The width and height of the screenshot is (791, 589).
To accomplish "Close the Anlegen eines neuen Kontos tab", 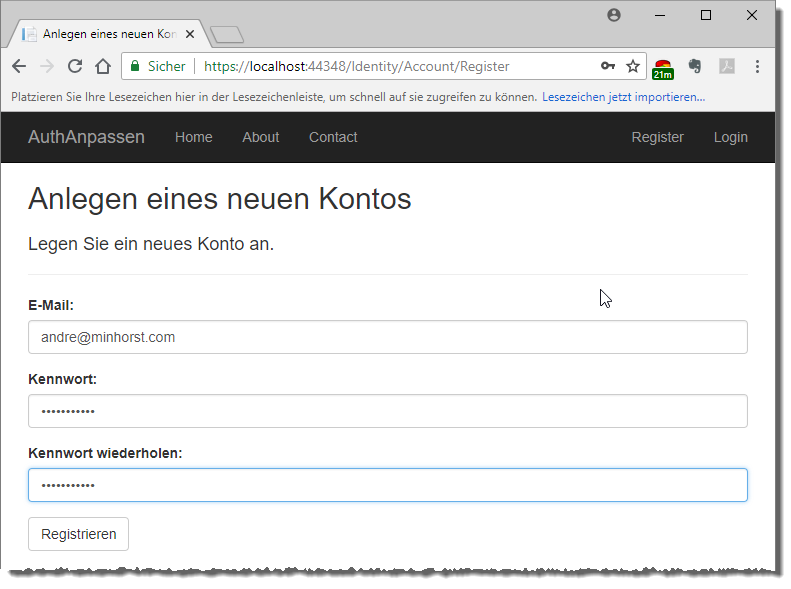I will point(190,34).
